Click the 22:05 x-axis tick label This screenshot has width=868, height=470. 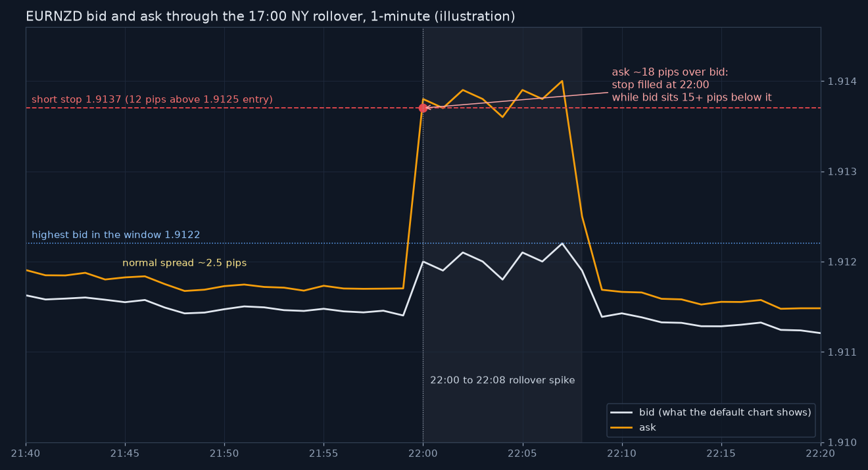522,454
